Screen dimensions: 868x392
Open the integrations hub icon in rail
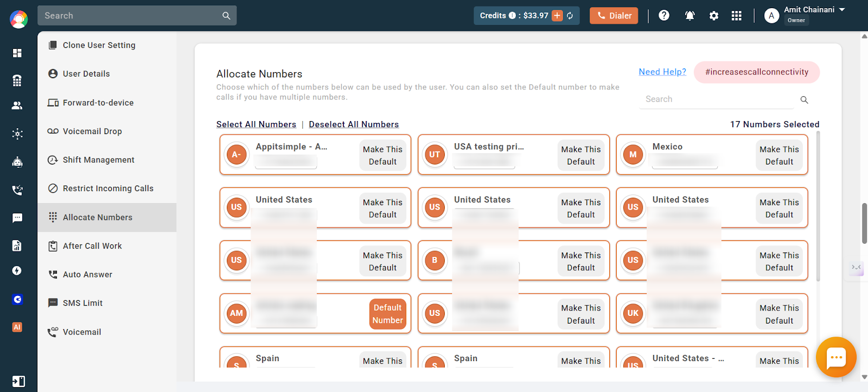pos(17,134)
